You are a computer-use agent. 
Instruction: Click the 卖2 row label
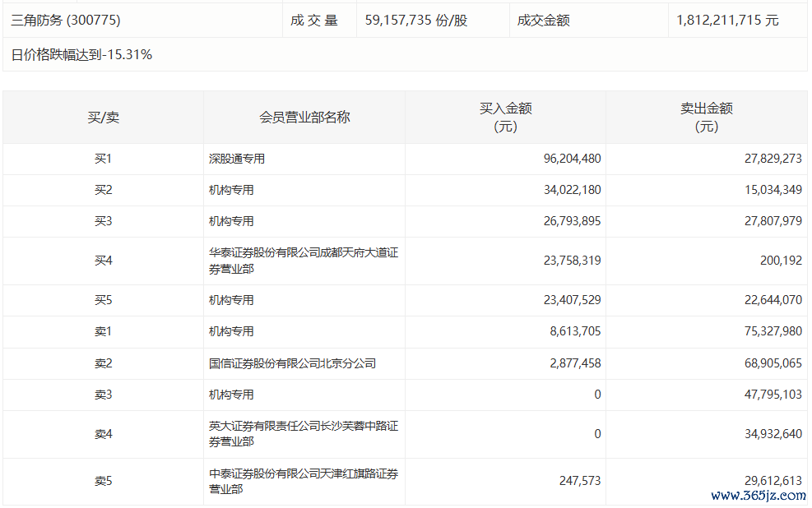click(x=103, y=363)
